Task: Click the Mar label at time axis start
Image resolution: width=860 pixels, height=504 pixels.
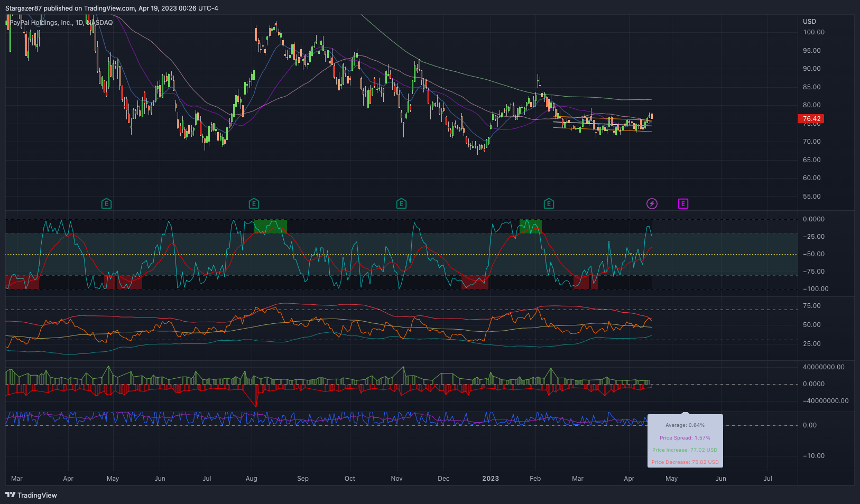Action: coord(17,479)
